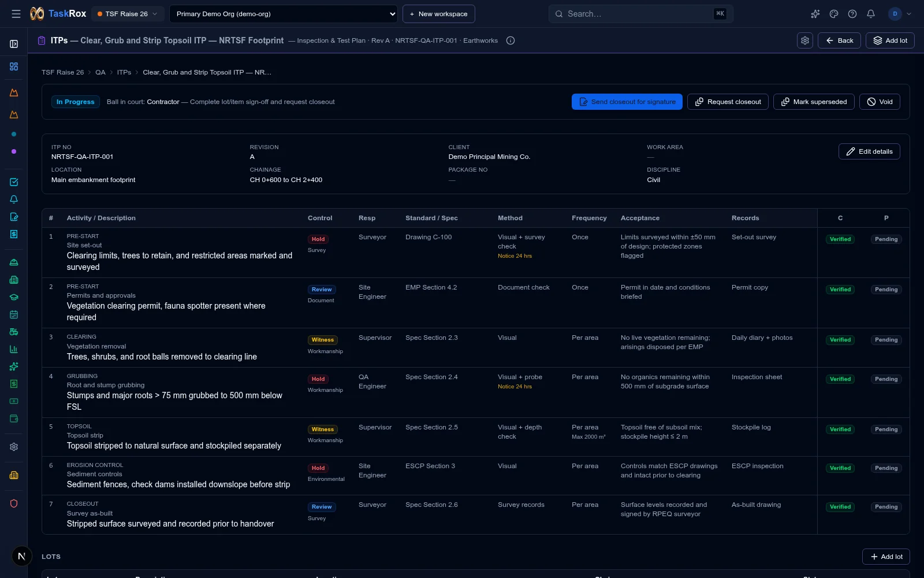Click the Request closeout button
The height and width of the screenshot is (578, 924).
click(728, 102)
